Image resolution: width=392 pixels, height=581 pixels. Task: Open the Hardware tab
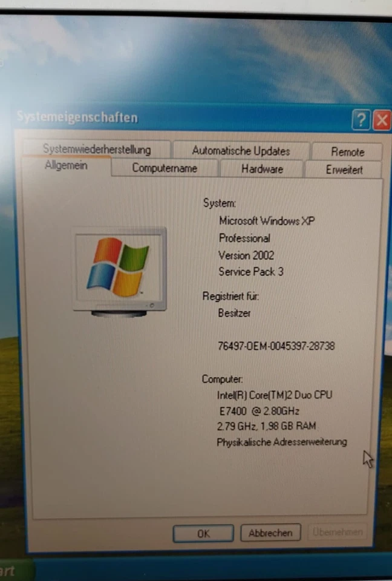tap(262, 169)
